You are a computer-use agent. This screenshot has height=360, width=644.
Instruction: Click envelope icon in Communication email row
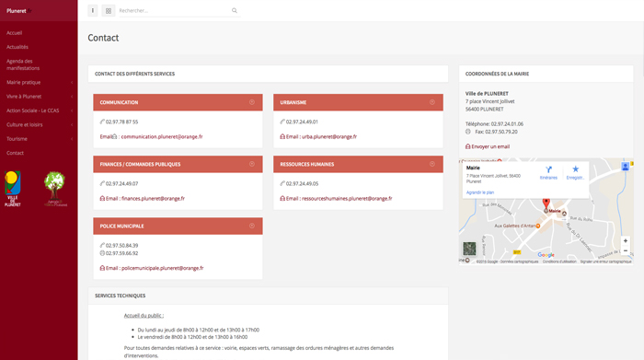tap(115, 136)
